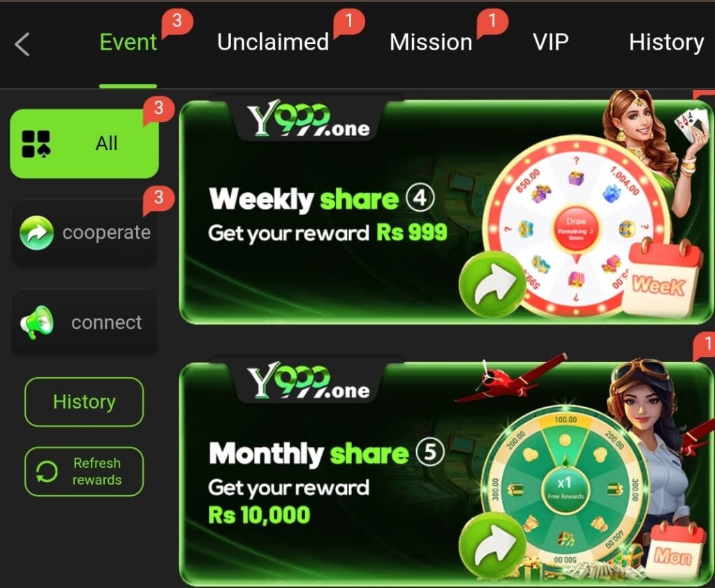This screenshot has height=588, width=715.
Task: Click the All category grid icon
Action: tap(36, 144)
